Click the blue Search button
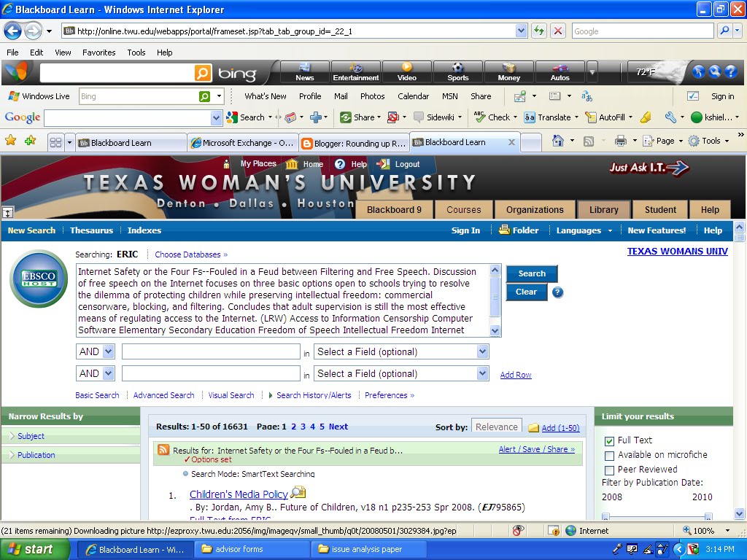The height and width of the screenshot is (560, 747). point(532,273)
